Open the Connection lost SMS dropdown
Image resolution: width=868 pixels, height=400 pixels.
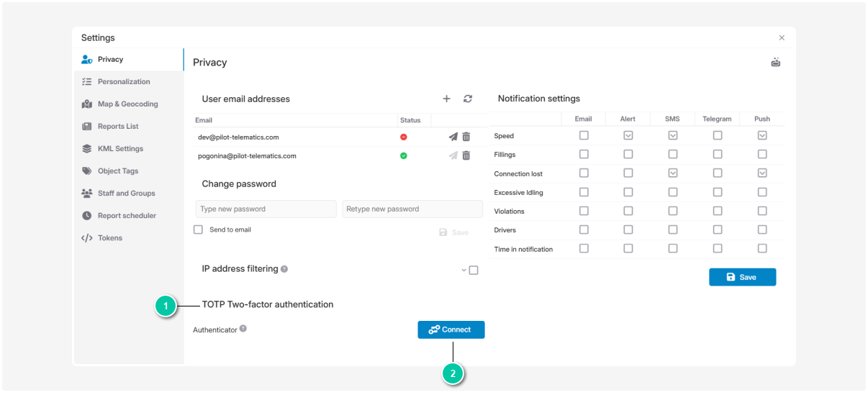[673, 173]
